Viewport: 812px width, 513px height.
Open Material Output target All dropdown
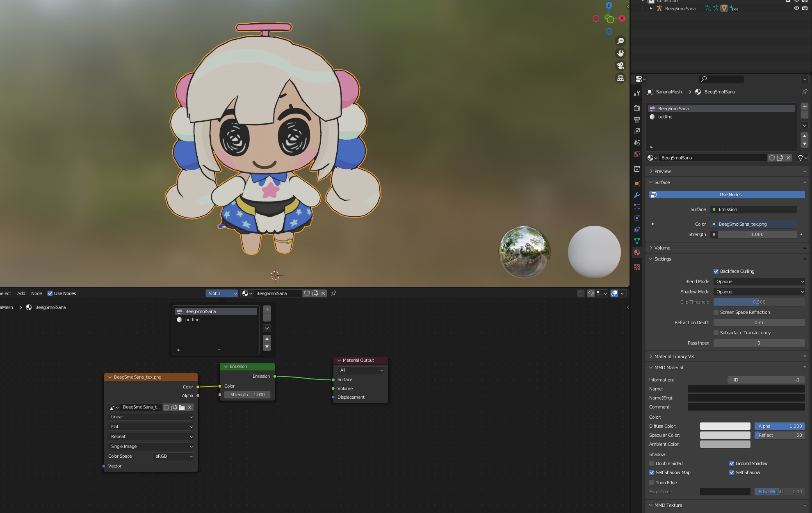360,370
